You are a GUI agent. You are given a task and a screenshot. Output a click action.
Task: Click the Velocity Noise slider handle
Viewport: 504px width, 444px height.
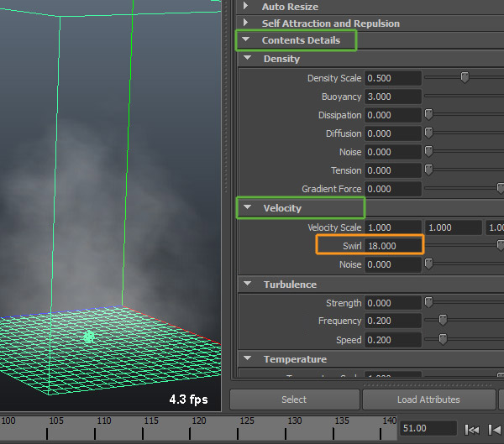(x=428, y=264)
